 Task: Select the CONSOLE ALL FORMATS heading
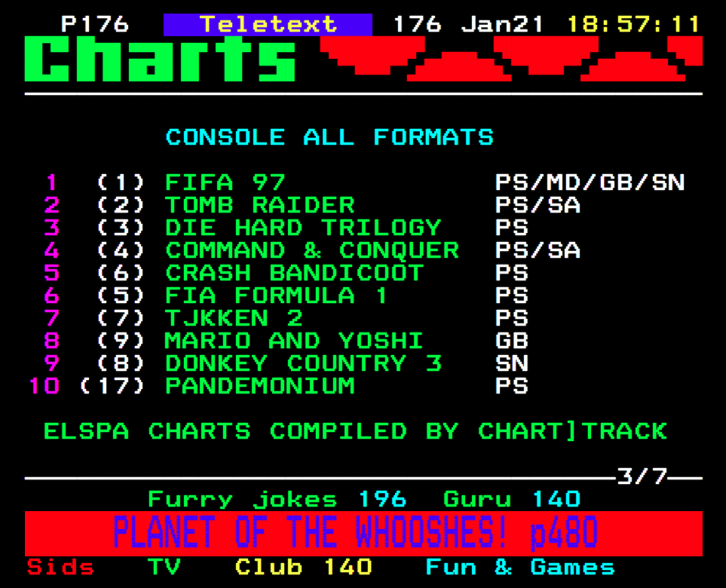pos(329,137)
